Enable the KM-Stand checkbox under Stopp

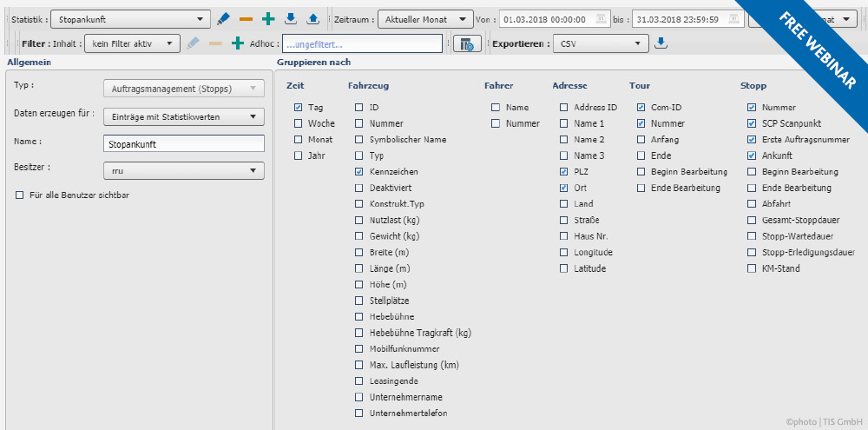(x=752, y=268)
